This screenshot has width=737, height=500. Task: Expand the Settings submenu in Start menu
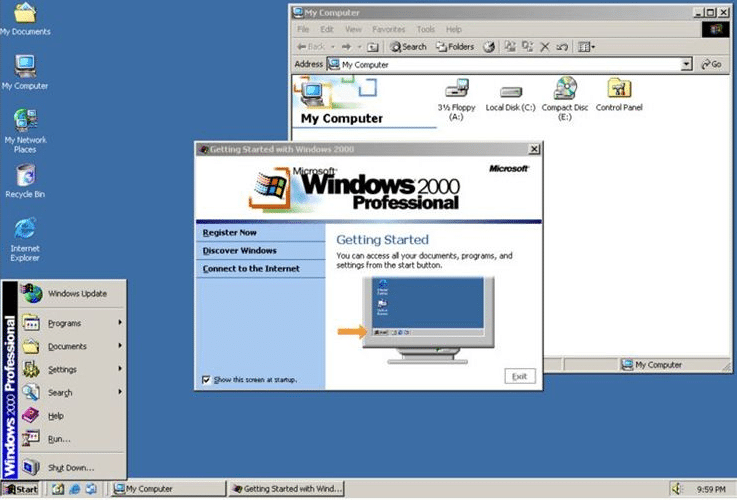point(72,369)
